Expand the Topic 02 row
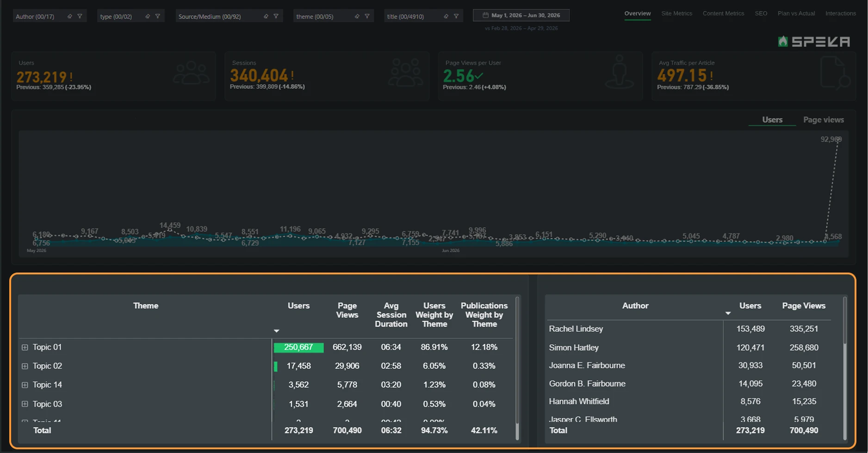Image resolution: width=868 pixels, height=453 pixels. (x=25, y=366)
